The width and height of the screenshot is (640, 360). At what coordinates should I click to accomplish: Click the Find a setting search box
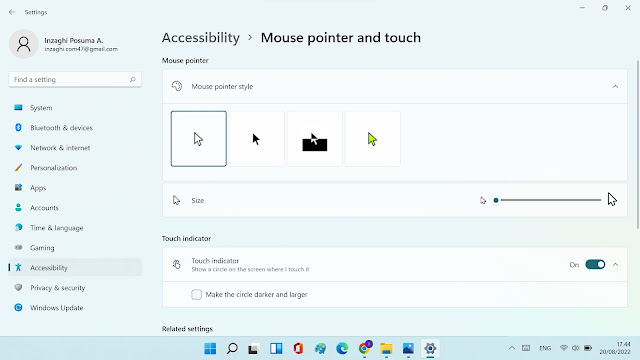click(x=75, y=80)
